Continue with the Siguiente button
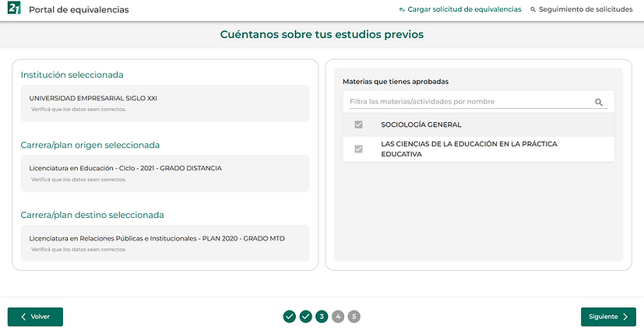644x333 pixels. point(608,317)
